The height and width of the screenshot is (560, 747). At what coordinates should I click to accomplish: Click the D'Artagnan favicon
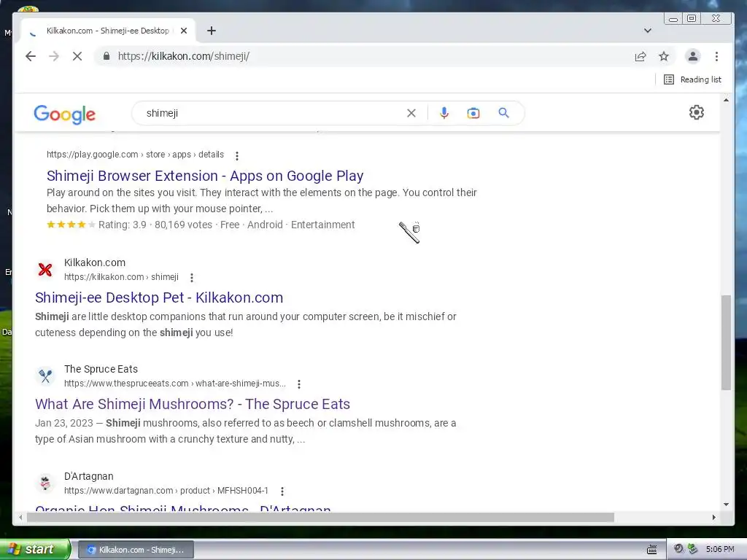point(45,483)
